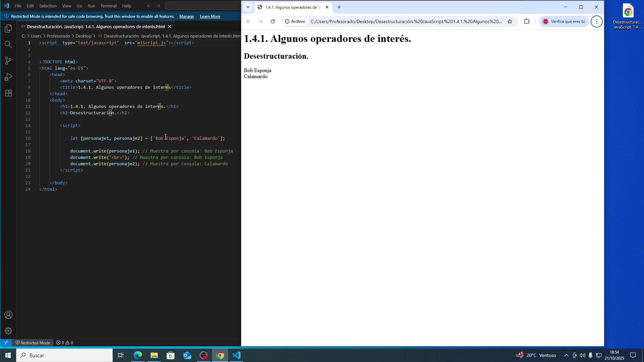Viewport: 644px width, 362px height.
Task: Open Chrome Extensions puzzle icon
Action: [527, 21]
